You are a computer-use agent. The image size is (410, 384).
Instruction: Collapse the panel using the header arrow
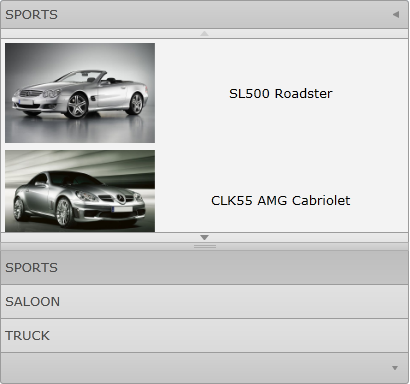tap(396, 14)
